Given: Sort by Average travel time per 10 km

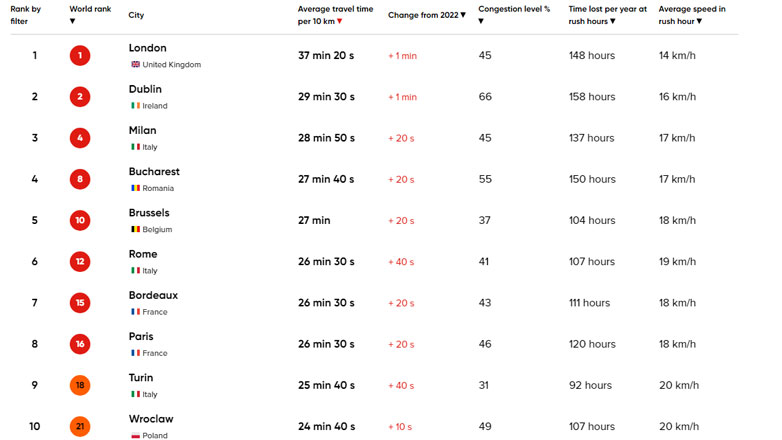Looking at the screenshot, I should (x=335, y=15).
